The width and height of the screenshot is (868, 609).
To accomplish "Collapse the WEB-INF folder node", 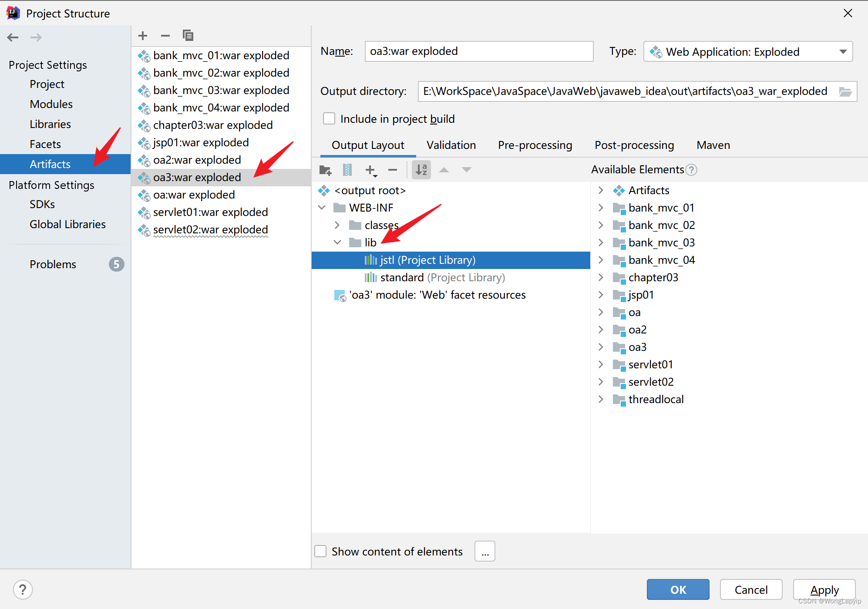I will 322,208.
